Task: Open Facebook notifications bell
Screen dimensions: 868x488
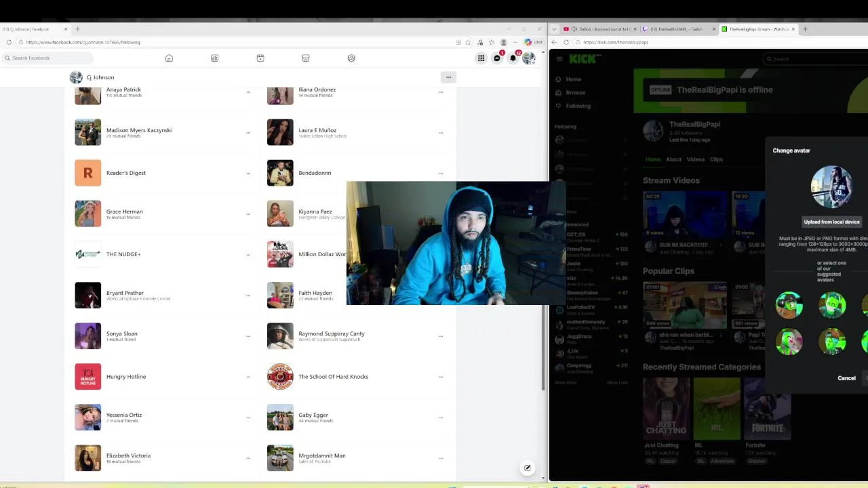Action: (x=513, y=58)
